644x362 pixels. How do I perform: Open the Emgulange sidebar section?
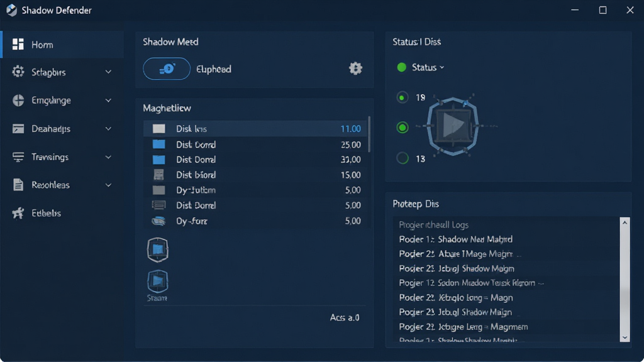tap(62, 100)
